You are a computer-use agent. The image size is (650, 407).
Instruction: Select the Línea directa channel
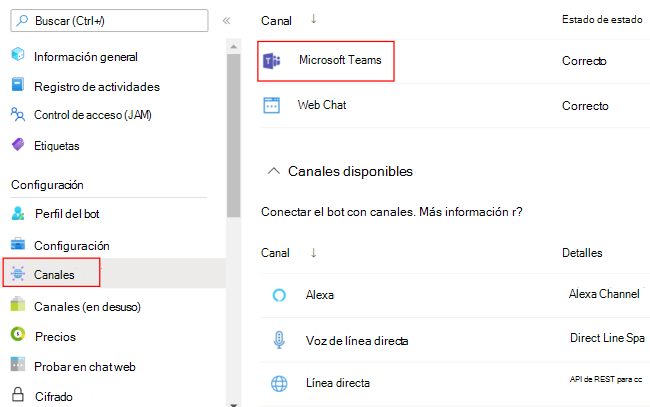tap(338, 383)
